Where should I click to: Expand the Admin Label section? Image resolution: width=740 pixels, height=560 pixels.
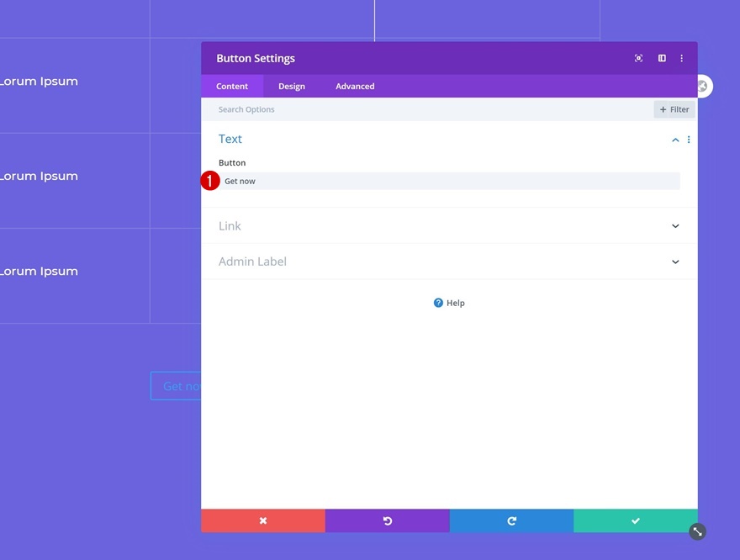(449, 262)
